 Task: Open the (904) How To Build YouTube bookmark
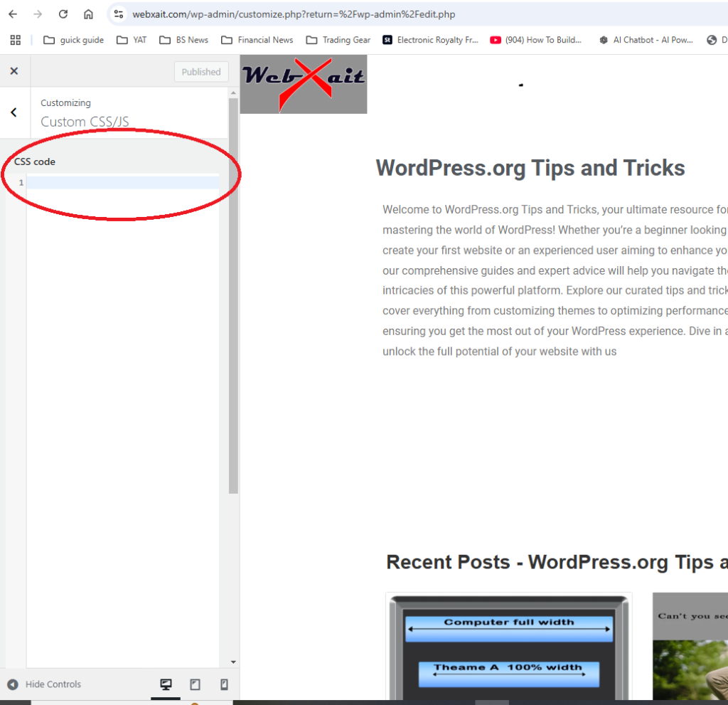click(536, 40)
